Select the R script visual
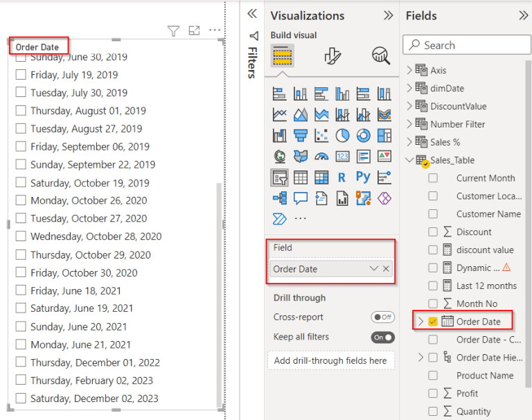Image resolution: width=532 pixels, height=420 pixels. click(x=342, y=177)
